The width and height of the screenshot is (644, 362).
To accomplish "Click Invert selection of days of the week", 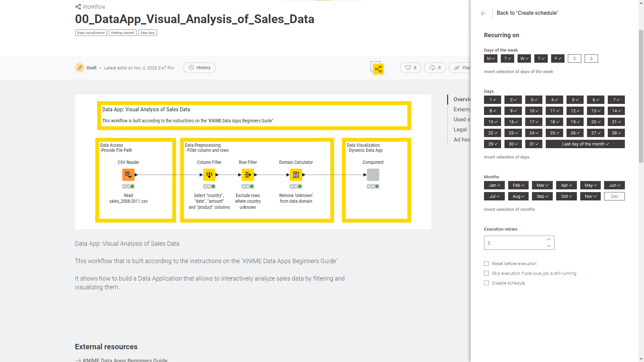I will pos(518,71).
